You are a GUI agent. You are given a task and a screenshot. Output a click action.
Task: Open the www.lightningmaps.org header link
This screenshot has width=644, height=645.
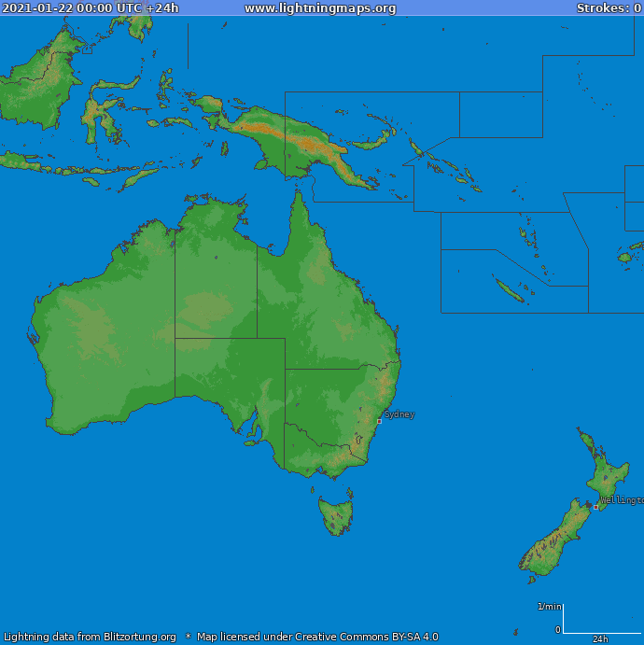[320, 8]
